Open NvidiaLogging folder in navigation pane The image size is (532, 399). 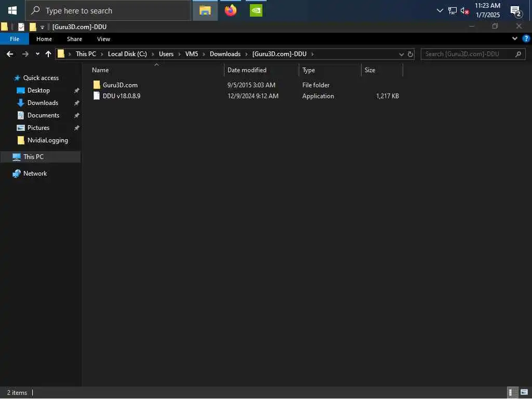pos(47,140)
